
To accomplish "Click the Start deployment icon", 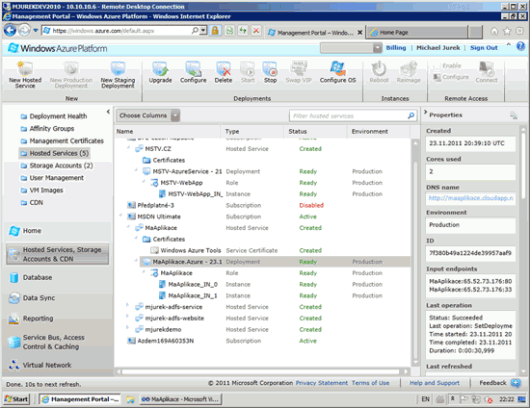I will (247, 69).
